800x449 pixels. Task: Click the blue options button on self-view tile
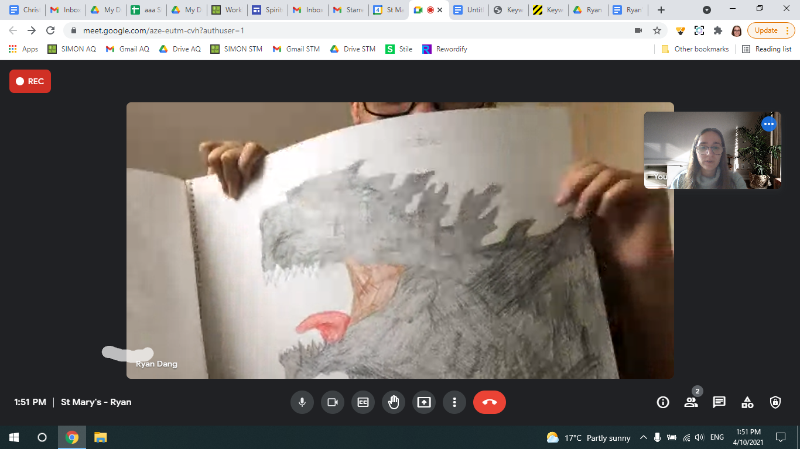coord(768,124)
